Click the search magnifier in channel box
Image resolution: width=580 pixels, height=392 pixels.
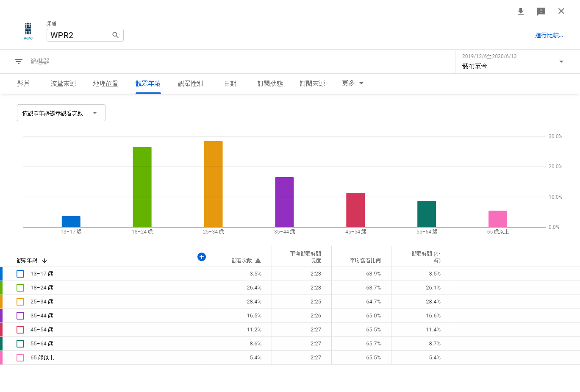(x=115, y=35)
